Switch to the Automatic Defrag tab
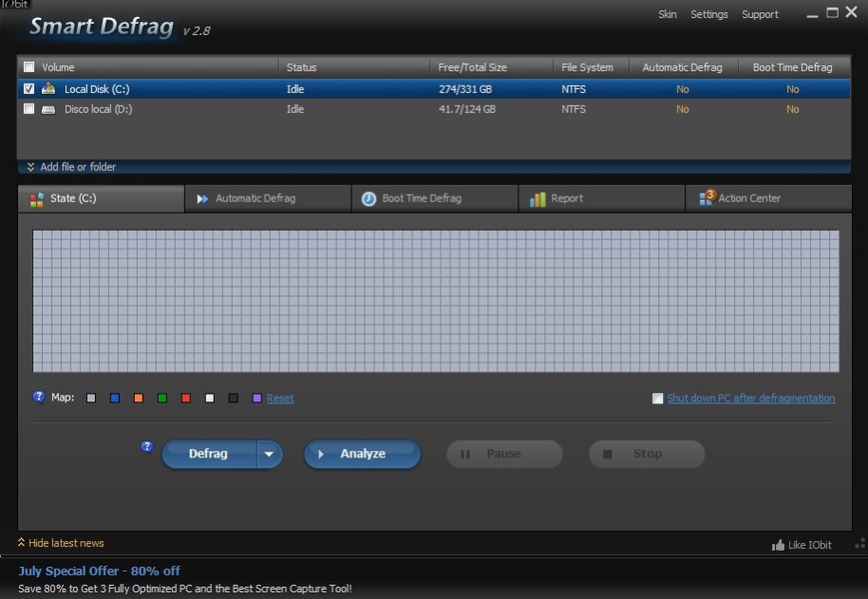 tap(255, 199)
